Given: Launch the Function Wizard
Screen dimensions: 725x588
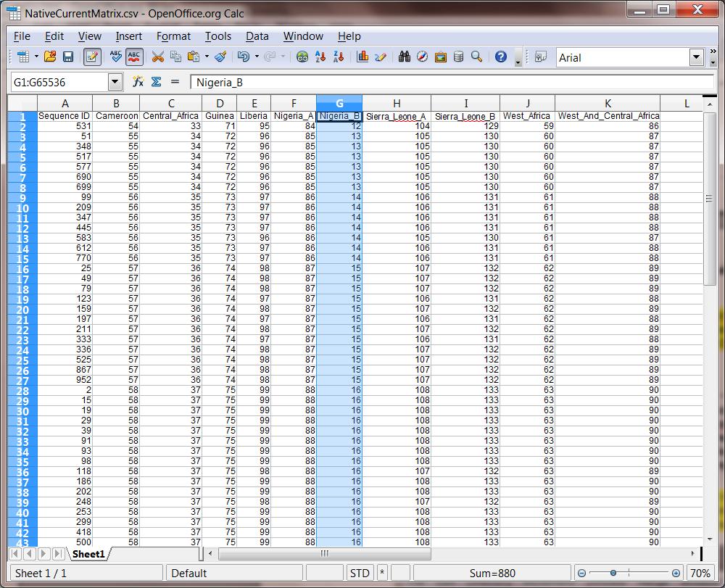Looking at the screenshot, I should 138,82.
